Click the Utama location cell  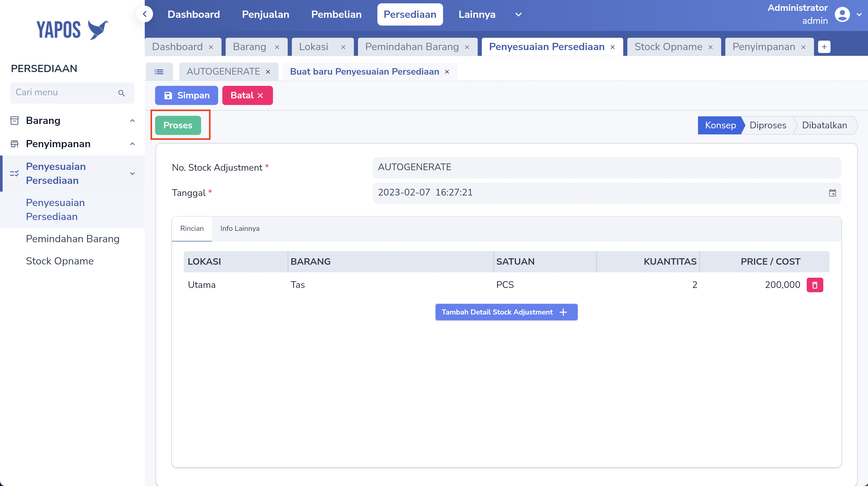coord(202,285)
